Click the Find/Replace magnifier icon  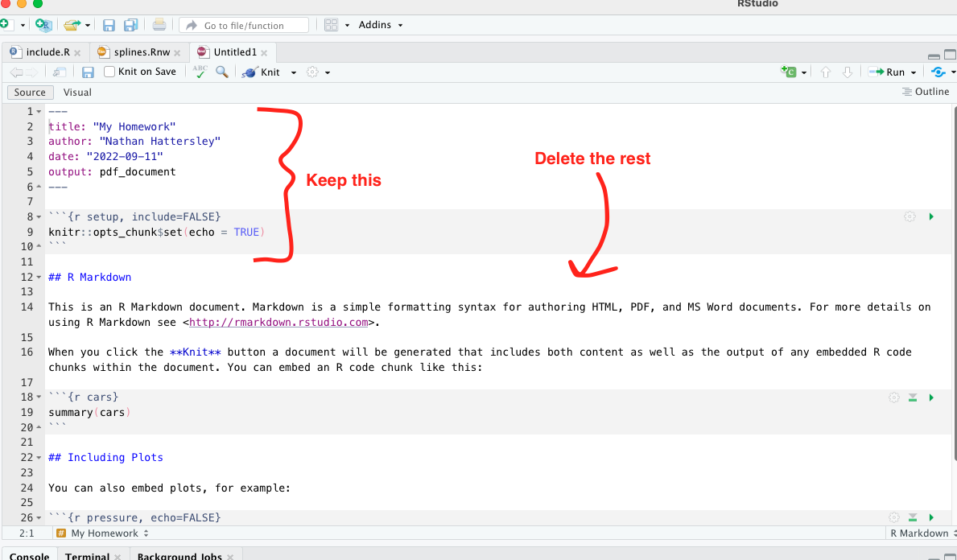tap(222, 72)
